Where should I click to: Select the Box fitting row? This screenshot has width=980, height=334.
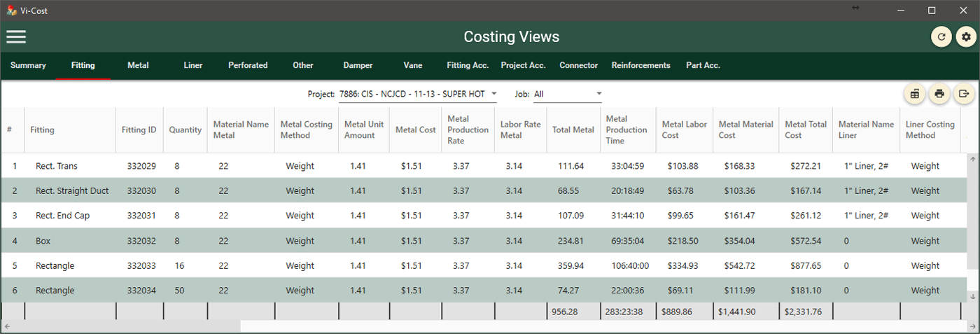[44, 241]
